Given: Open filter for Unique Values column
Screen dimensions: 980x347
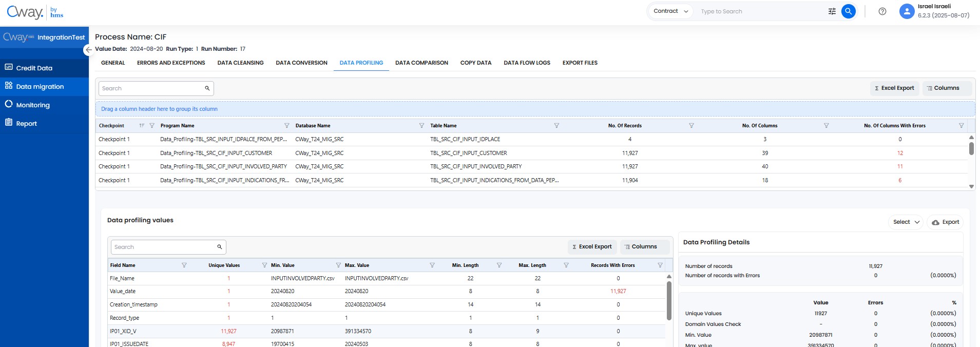Looking at the screenshot, I should (x=264, y=265).
